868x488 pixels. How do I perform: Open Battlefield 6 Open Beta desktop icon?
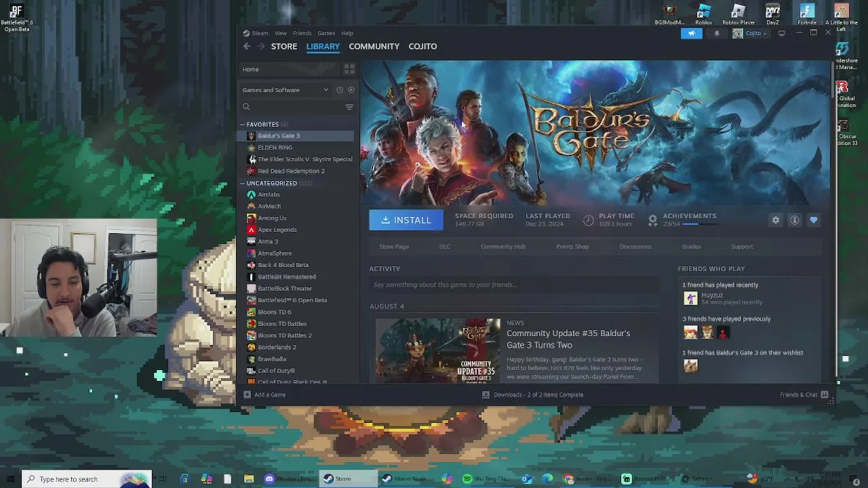pyautogui.click(x=16, y=18)
